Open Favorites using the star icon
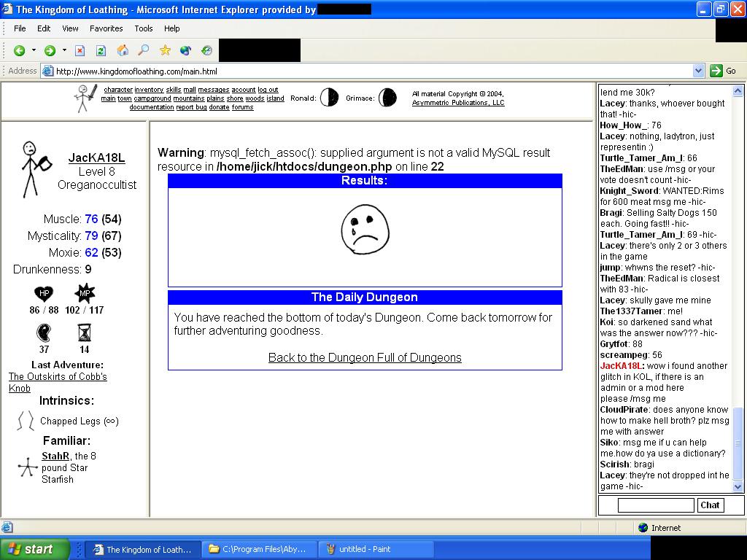The width and height of the screenshot is (747, 560). pos(165,50)
